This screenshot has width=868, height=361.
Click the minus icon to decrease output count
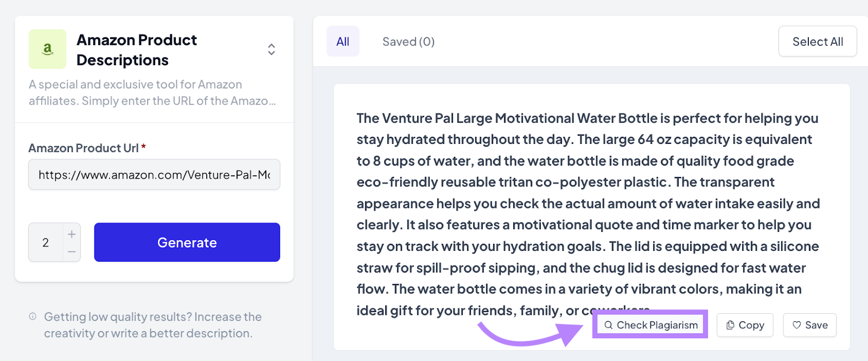pyautogui.click(x=71, y=251)
